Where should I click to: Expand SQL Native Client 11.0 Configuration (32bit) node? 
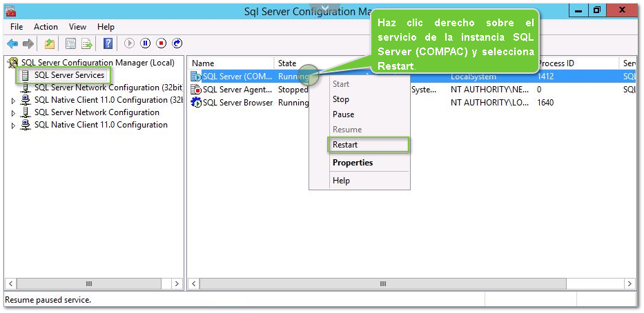(13, 101)
